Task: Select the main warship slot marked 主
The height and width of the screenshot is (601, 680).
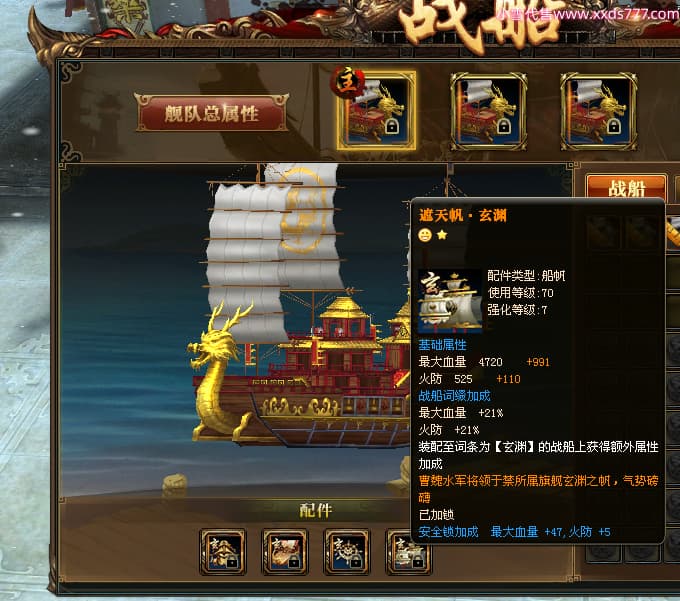Action: (377, 111)
